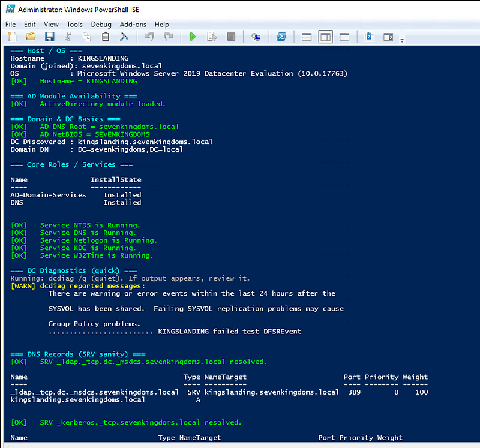Paste from clipboard icon
This screenshot has height=448, width=480.
(x=106, y=37)
